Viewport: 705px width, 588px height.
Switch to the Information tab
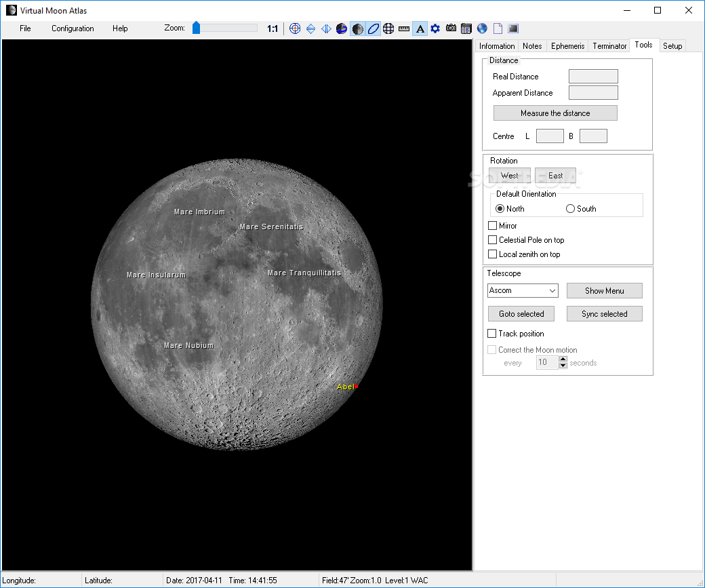pos(497,46)
